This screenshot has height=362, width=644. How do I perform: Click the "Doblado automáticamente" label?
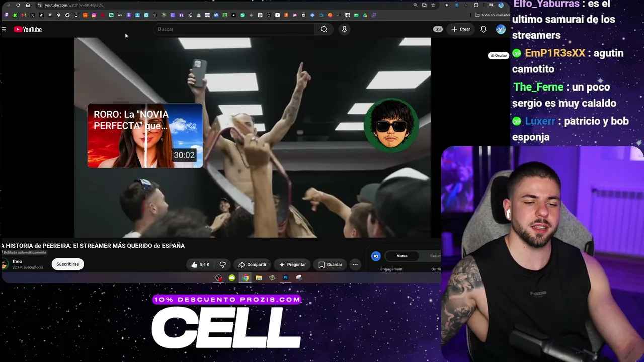24,253
